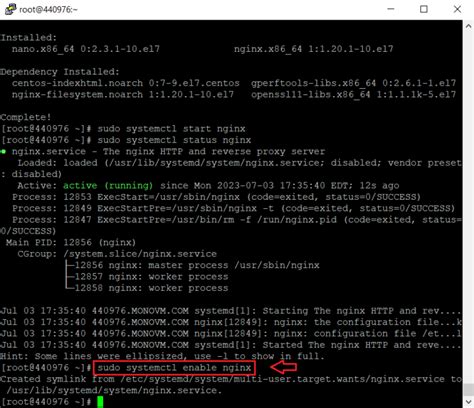Click the log line 'the configuration file...'
This screenshot has width=474, height=408.
231,322
